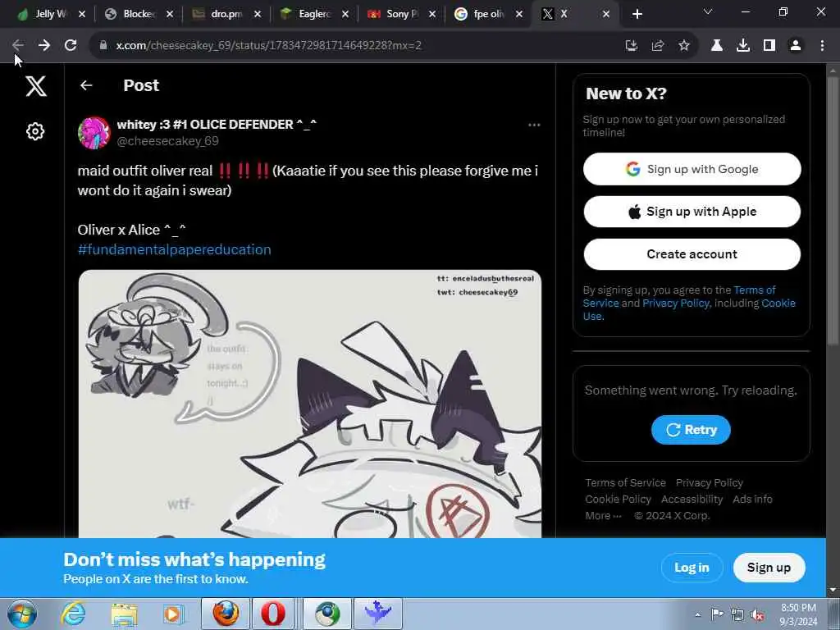Open footer Terms of Service link
This screenshot has width=840, height=630.
point(625,482)
